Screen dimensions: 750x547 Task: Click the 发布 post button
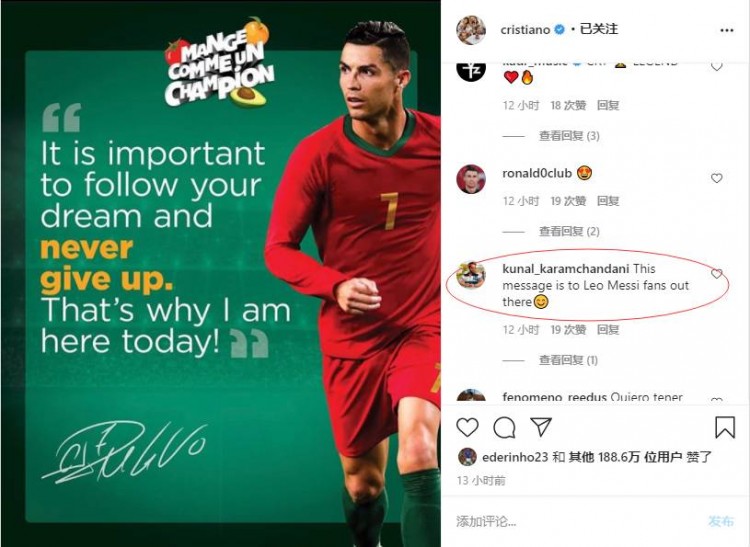coord(721,521)
